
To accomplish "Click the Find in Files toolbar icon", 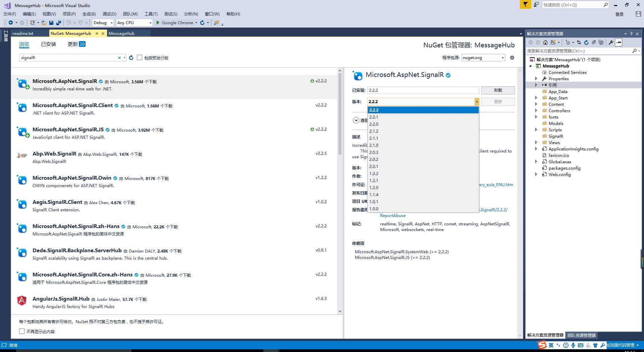I will pos(216,23).
